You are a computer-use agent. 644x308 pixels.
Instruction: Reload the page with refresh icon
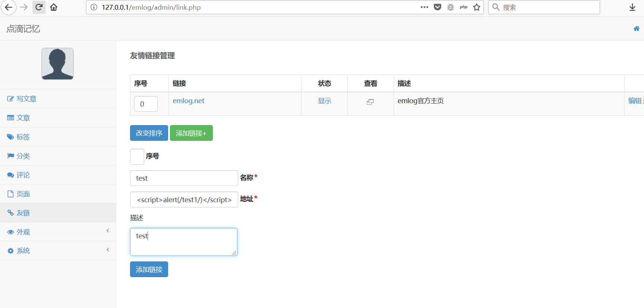(x=39, y=7)
